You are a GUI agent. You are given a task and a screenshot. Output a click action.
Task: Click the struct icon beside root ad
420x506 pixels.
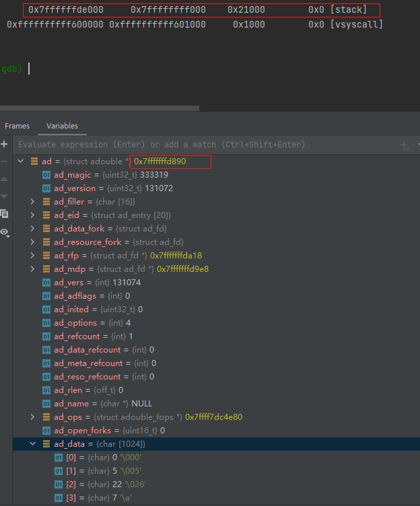[x=34, y=161]
